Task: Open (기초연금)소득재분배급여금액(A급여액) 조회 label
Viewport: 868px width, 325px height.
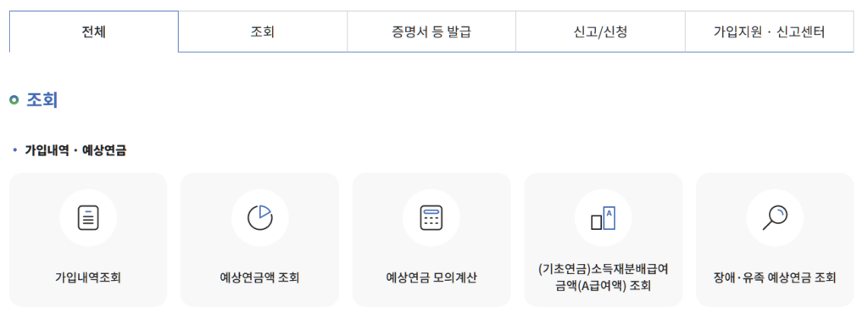Action: [604, 277]
